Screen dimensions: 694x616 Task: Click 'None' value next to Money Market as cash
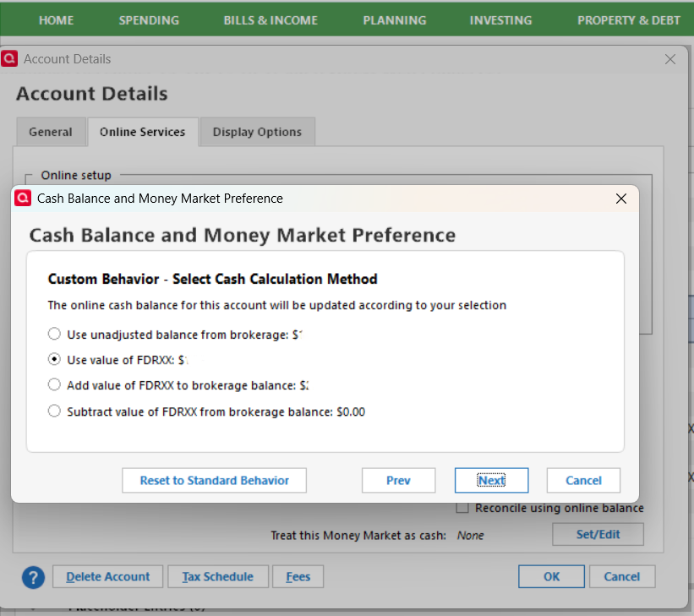[471, 536]
